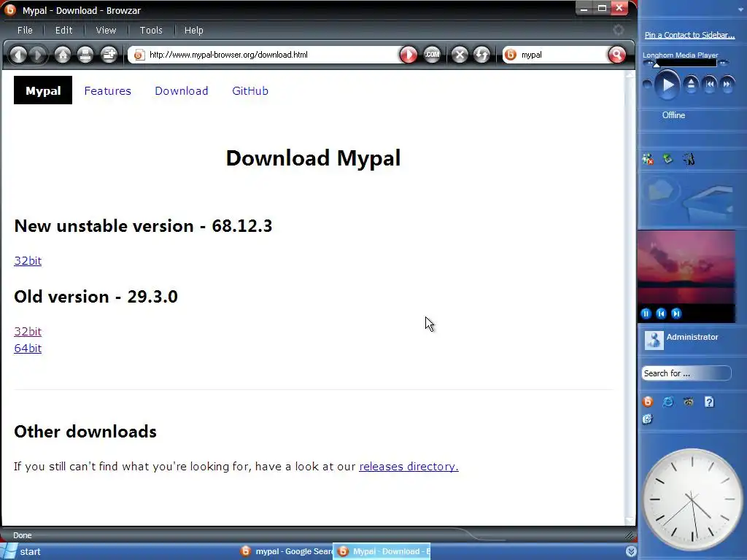Append .COM using the .COM button
This screenshot has height=560, width=747.
(x=432, y=55)
